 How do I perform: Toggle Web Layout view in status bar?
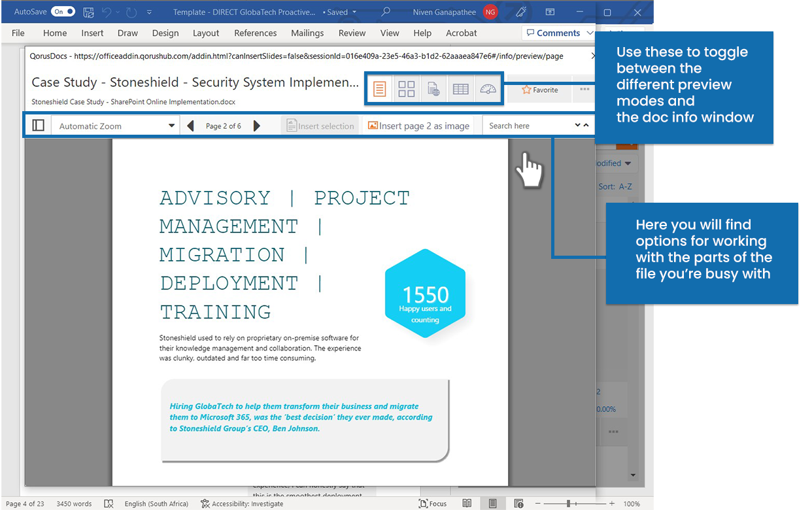[518, 503]
